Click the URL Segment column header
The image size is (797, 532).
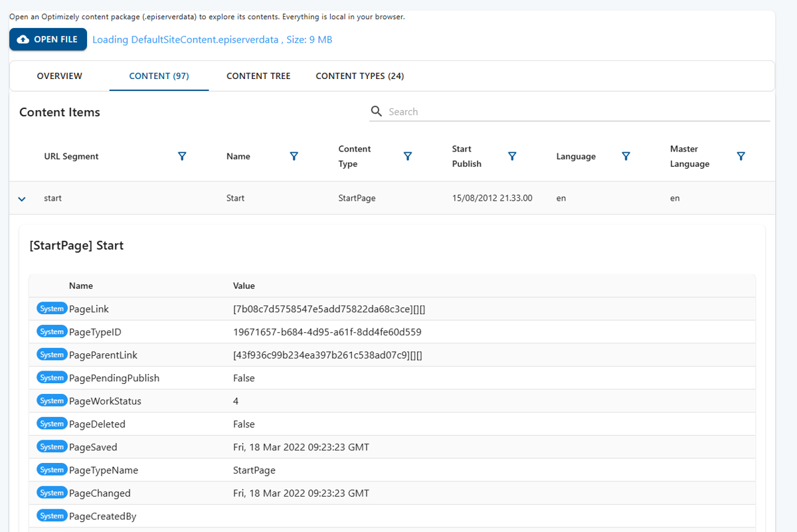(x=71, y=157)
